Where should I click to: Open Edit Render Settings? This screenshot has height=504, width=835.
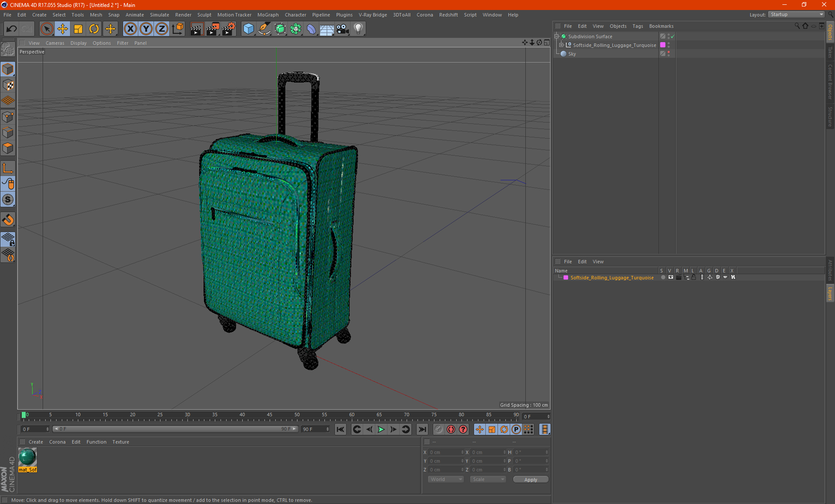228,29
